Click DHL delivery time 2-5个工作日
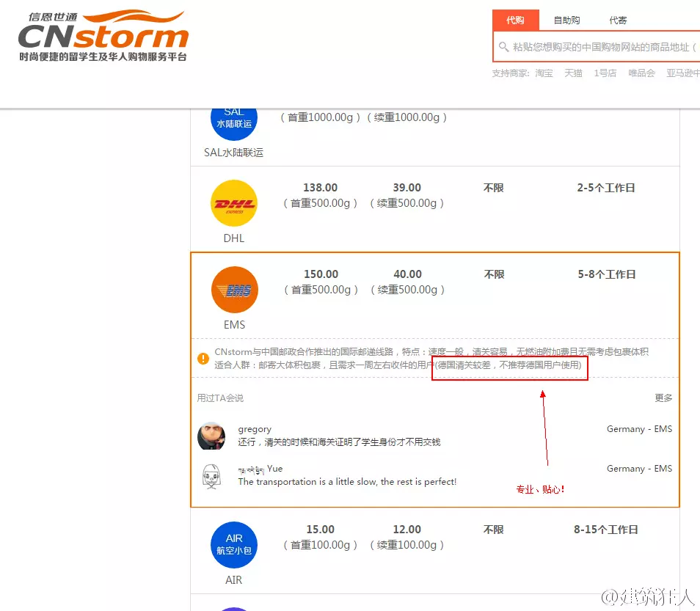The width and height of the screenshot is (700, 611). (x=606, y=188)
